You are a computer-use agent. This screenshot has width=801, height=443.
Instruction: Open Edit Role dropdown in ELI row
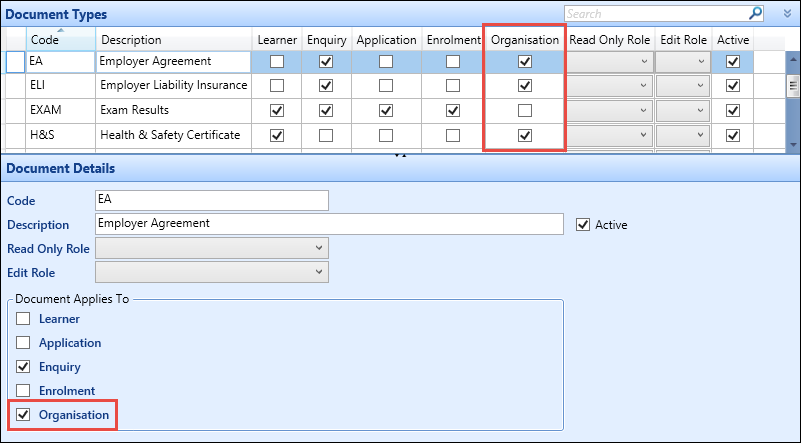[x=683, y=86]
